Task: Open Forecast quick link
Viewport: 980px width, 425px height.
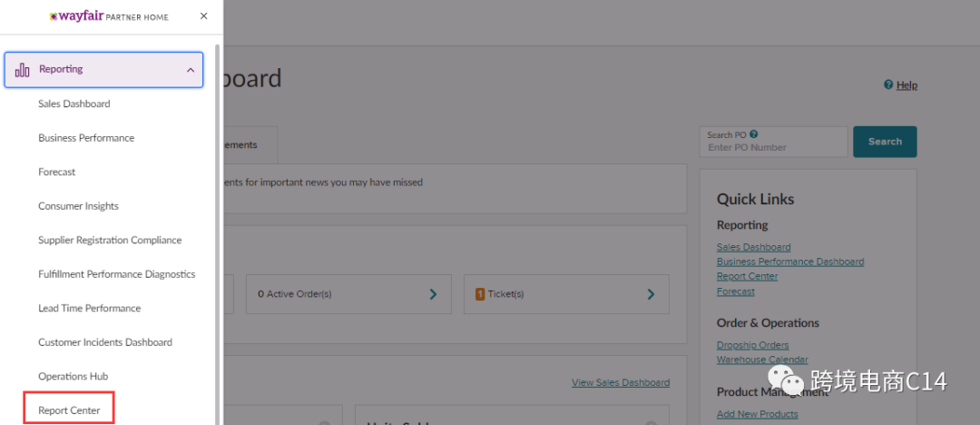Action: [736, 292]
